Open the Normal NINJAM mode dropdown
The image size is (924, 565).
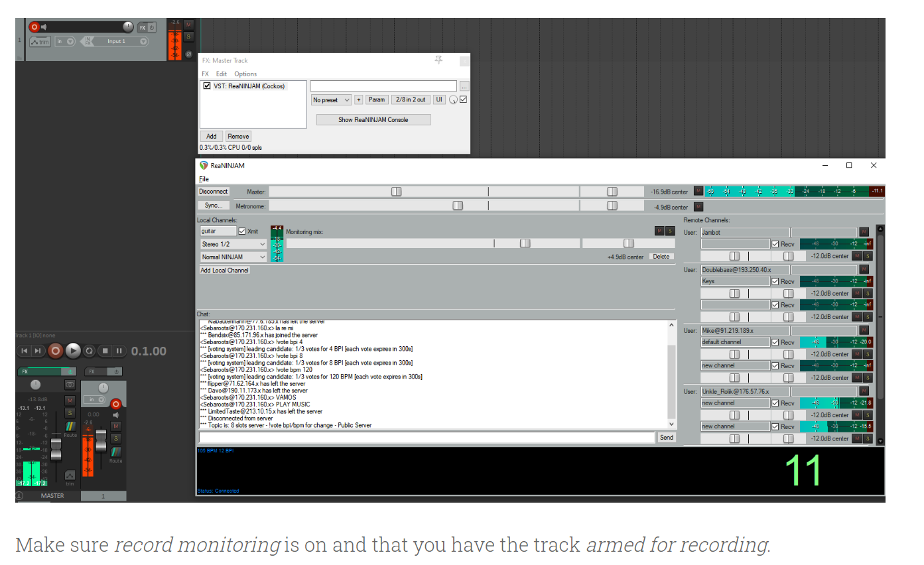click(x=233, y=257)
